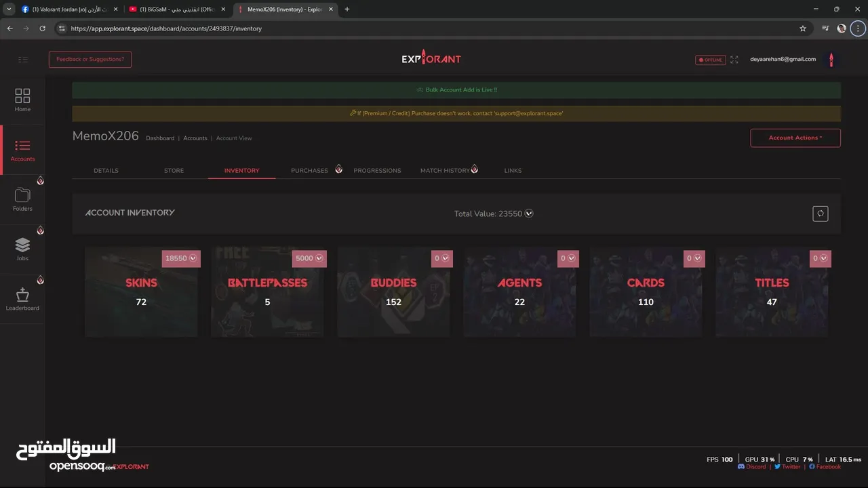Open new browser tab
This screenshot has height=488, width=868.
pyautogui.click(x=347, y=9)
